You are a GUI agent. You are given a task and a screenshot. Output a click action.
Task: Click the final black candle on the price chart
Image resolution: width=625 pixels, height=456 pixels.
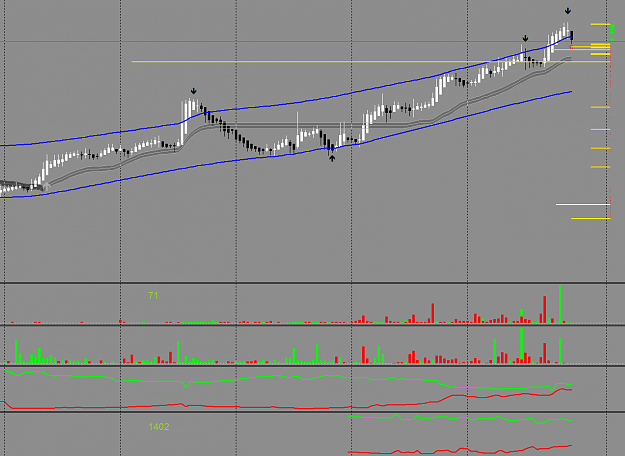(572, 36)
